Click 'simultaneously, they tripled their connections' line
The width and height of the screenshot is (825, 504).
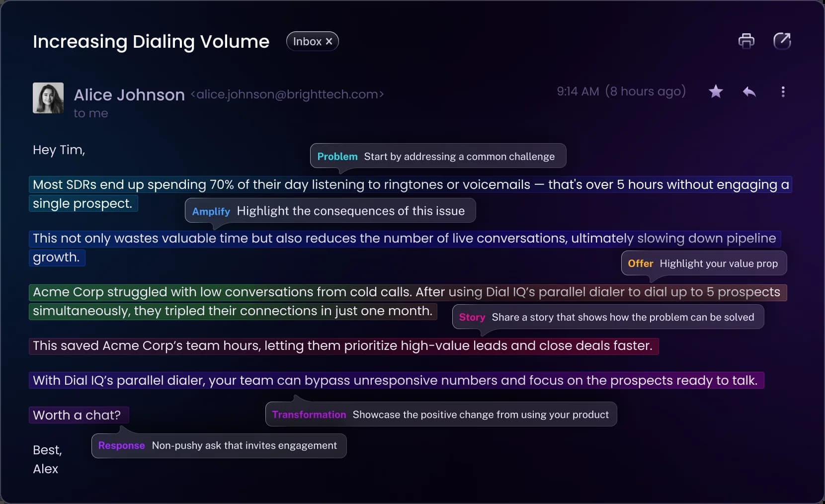coord(233,311)
